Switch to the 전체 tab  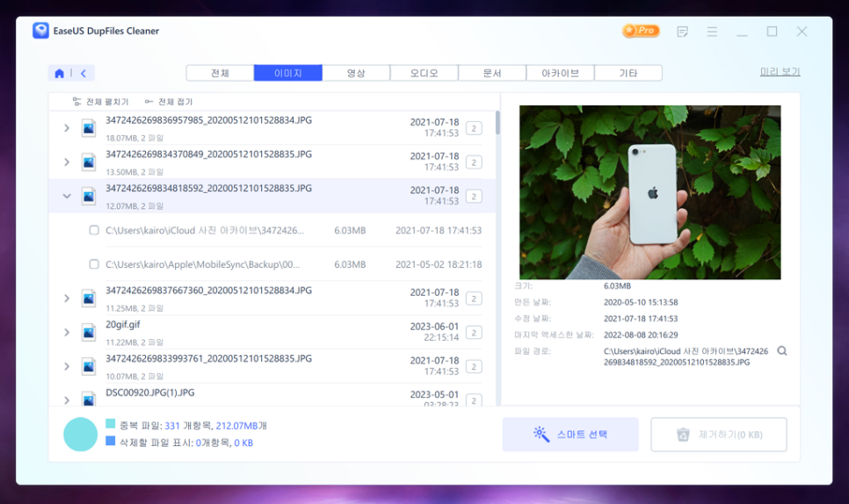tap(220, 73)
